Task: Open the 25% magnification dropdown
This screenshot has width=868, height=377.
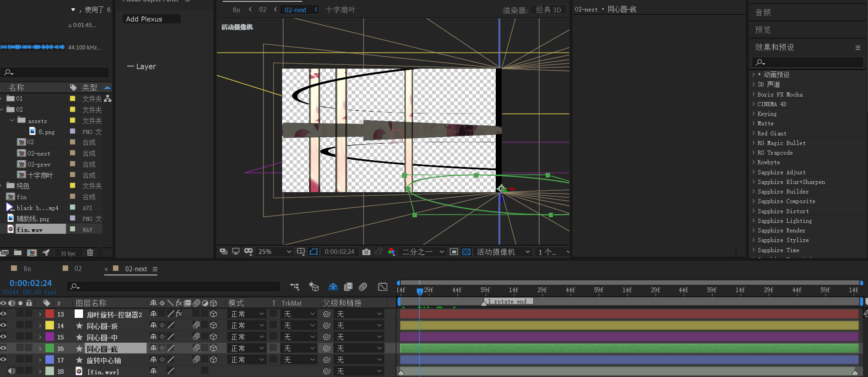Action: click(274, 252)
